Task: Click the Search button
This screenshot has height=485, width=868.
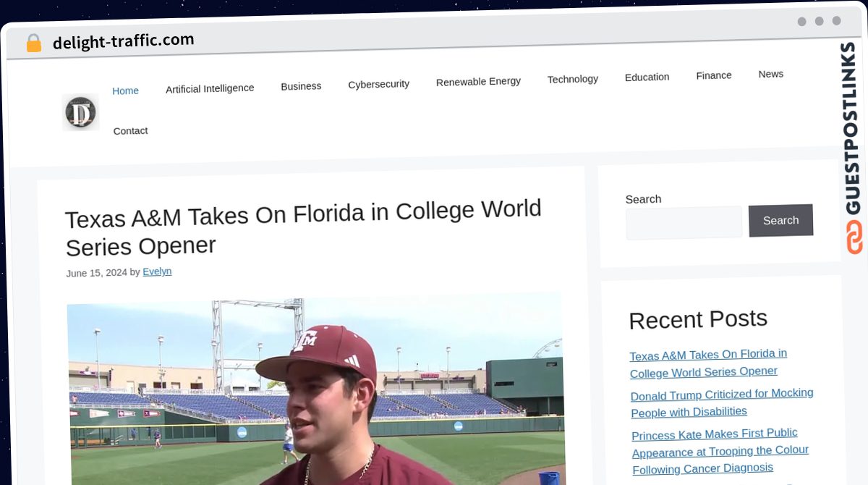Action: click(780, 220)
